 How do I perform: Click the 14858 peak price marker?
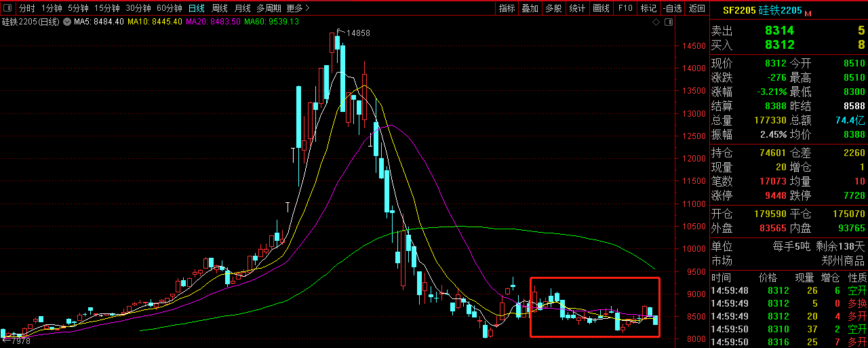[357, 33]
